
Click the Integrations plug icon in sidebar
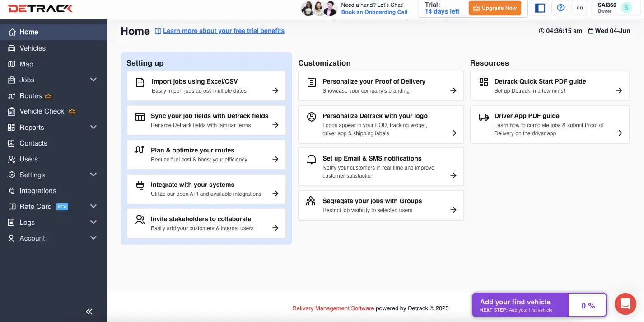click(x=12, y=191)
